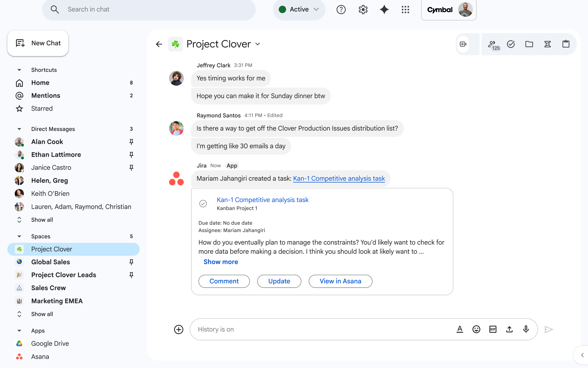The width and height of the screenshot is (588, 368).
Task: Click the Update button
Action: click(x=279, y=281)
